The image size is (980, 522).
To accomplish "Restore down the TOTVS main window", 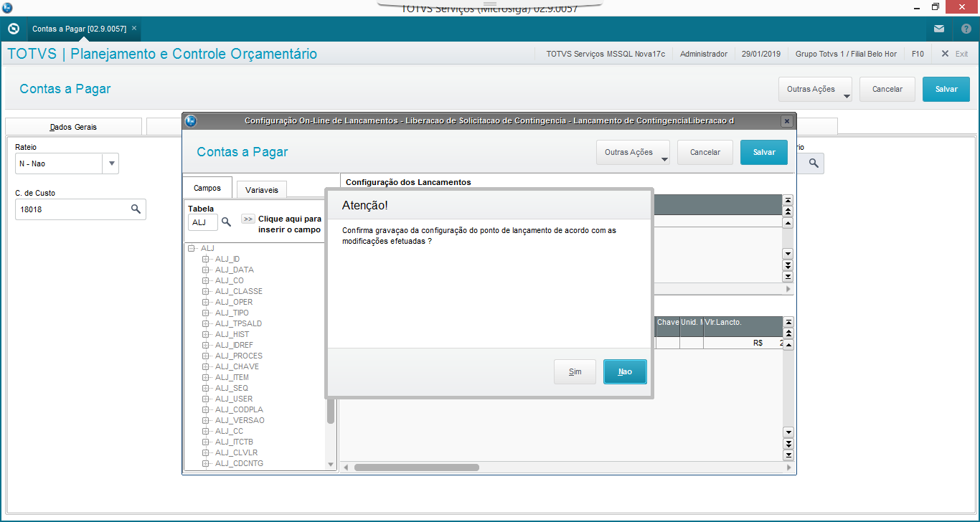I will 936,7.
